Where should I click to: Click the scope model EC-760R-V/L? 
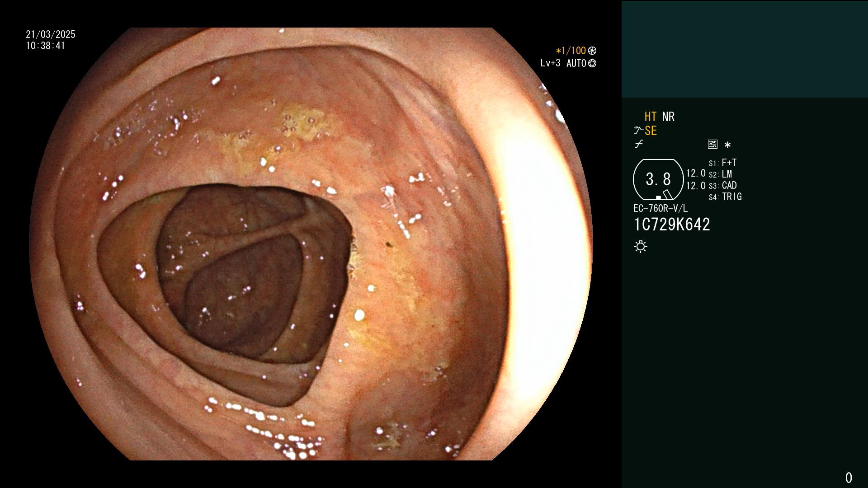point(660,208)
